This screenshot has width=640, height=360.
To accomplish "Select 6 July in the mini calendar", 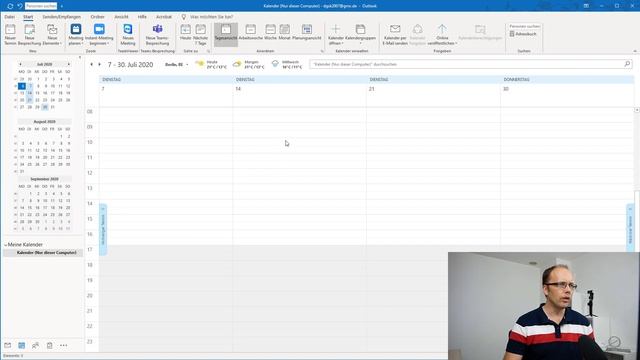I will (22, 86).
